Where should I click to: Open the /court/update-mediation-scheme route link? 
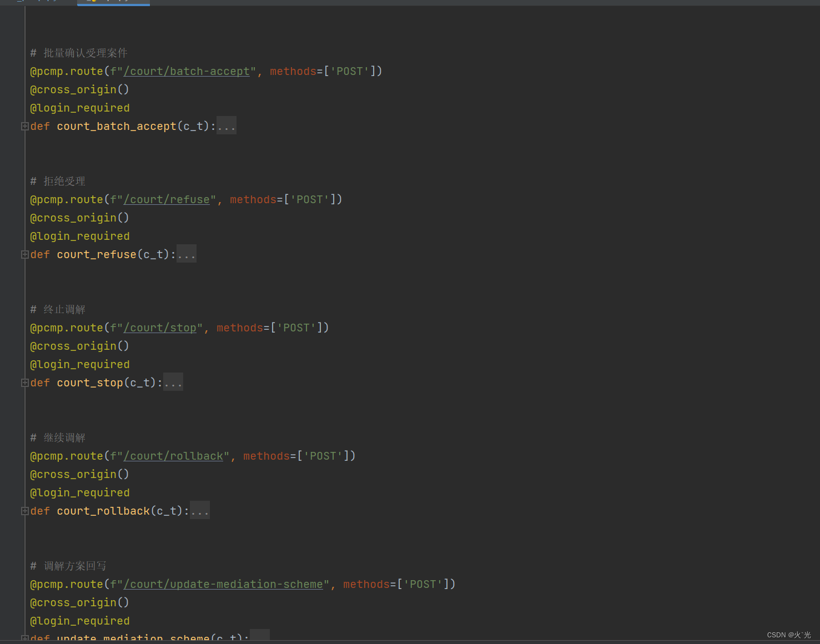(x=223, y=584)
